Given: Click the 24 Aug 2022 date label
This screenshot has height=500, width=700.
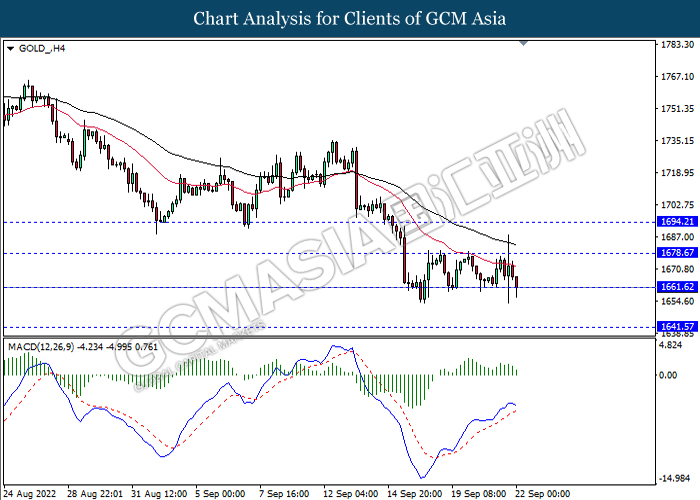Looking at the screenshot, I should click(30, 494).
